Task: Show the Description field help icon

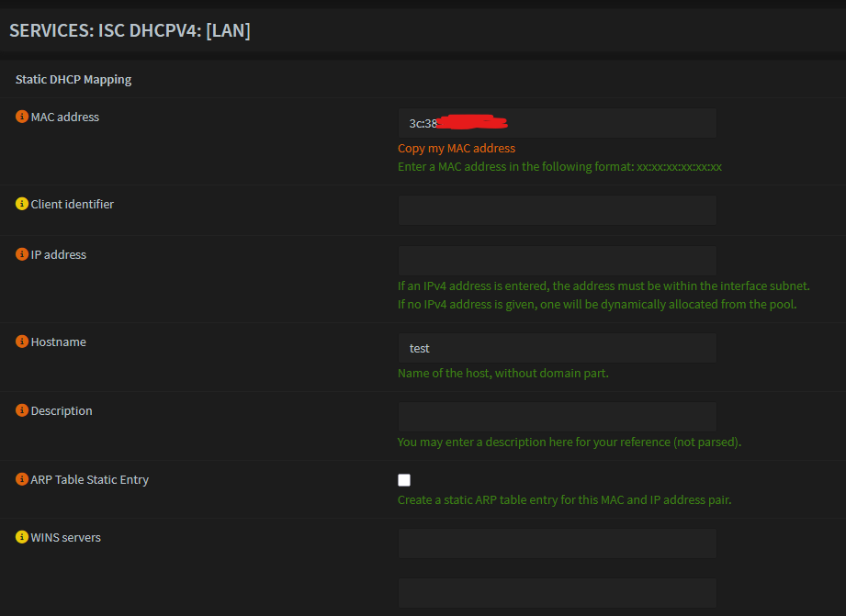Action: [x=21, y=410]
